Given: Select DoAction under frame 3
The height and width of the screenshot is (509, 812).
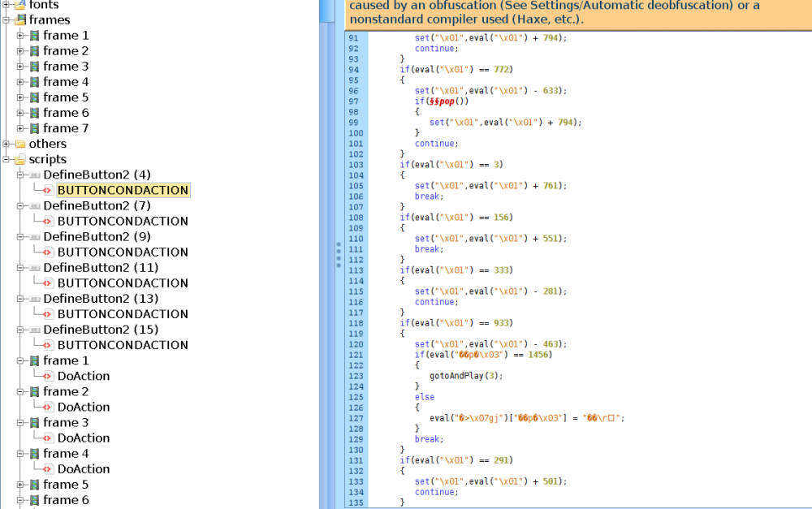Looking at the screenshot, I should click(x=83, y=438).
